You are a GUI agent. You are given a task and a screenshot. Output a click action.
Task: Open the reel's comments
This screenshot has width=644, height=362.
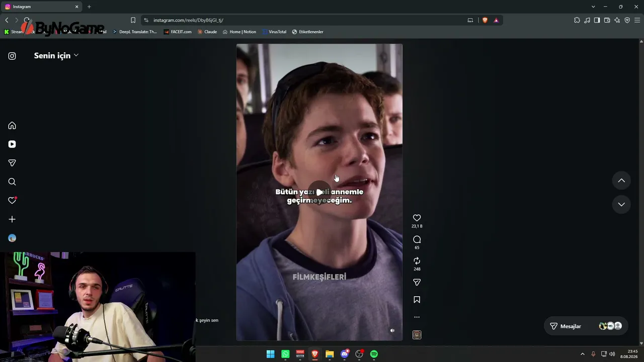(x=417, y=239)
